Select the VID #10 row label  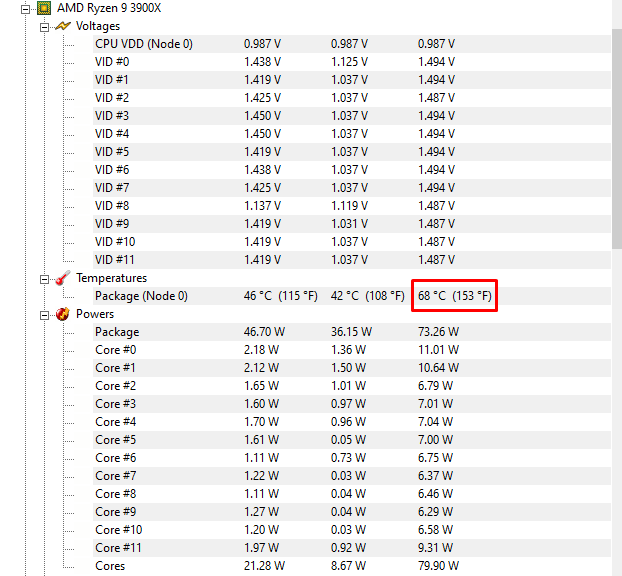(x=115, y=242)
